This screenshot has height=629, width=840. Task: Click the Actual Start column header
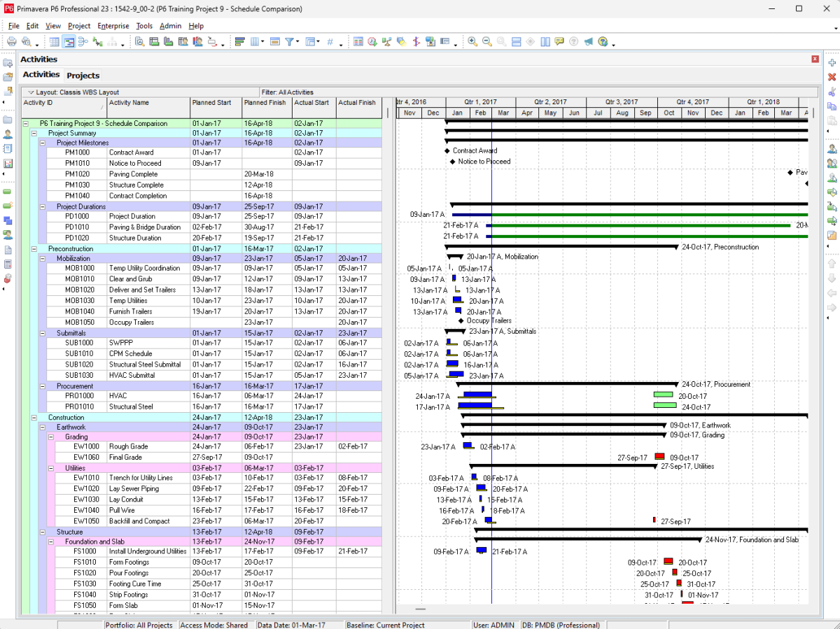314,108
